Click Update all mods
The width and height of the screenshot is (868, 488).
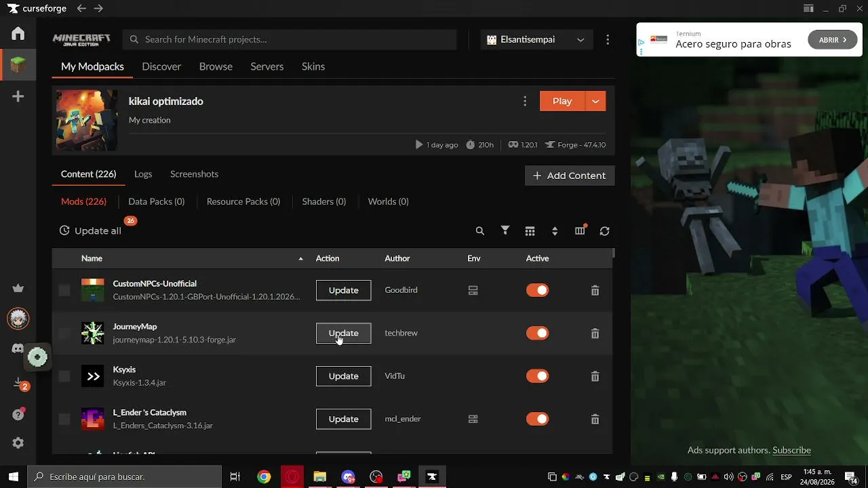(91, 231)
